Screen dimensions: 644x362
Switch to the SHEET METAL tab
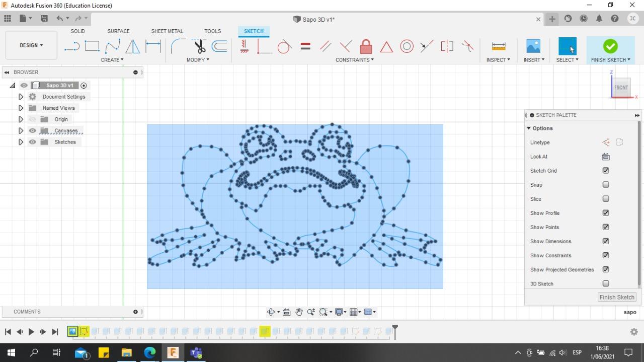167,31
